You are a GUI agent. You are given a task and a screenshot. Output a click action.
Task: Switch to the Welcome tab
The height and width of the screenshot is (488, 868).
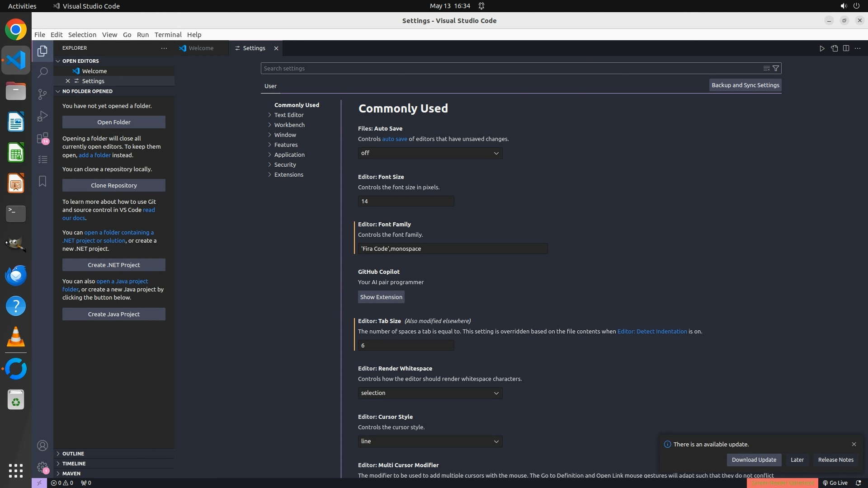tap(201, 48)
